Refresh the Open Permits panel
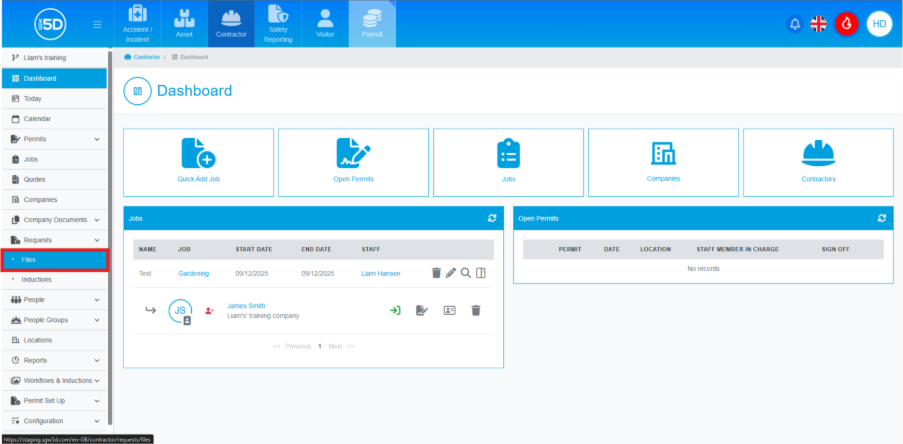 pyautogui.click(x=881, y=217)
